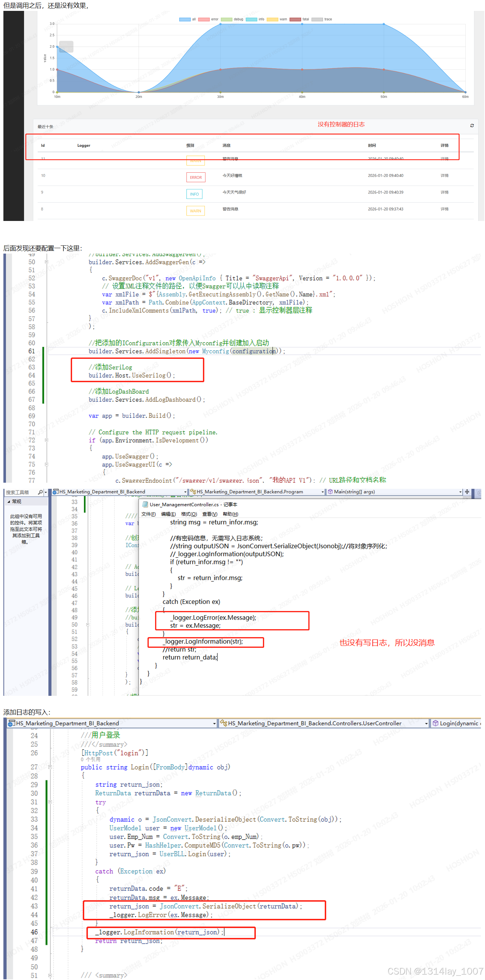The image size is (485, 980).
Task: Click the '0 个引用' CodeLens above Login
Action: (x=90, y=759)
